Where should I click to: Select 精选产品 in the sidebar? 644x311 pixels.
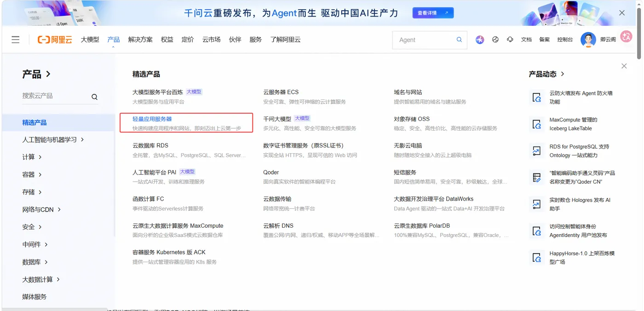[x=58, y=122]
